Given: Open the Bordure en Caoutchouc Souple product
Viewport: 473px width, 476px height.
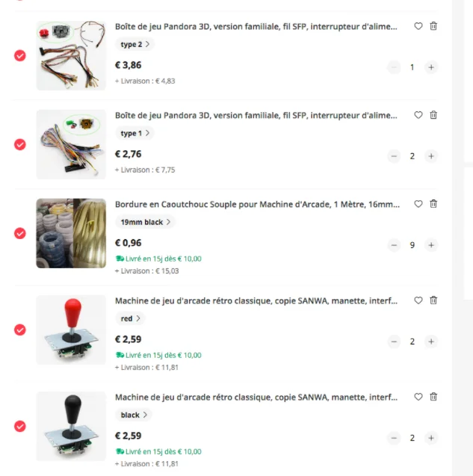Looking at the screenshot, I should point(257,204).
